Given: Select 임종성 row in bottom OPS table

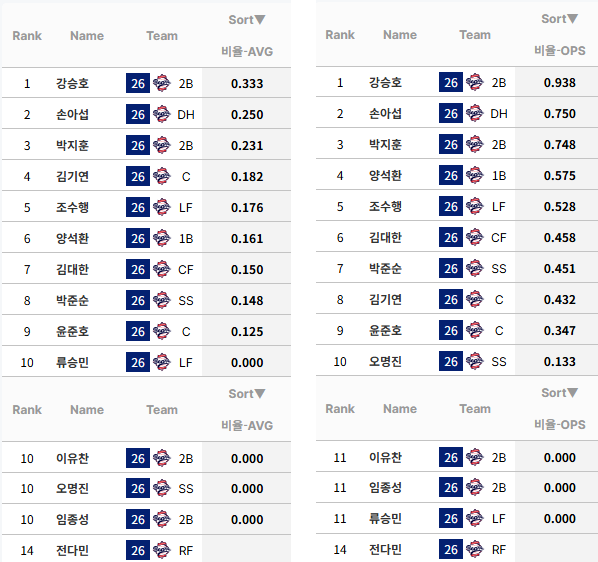Looking at the screenshot, I should point(457,488).
